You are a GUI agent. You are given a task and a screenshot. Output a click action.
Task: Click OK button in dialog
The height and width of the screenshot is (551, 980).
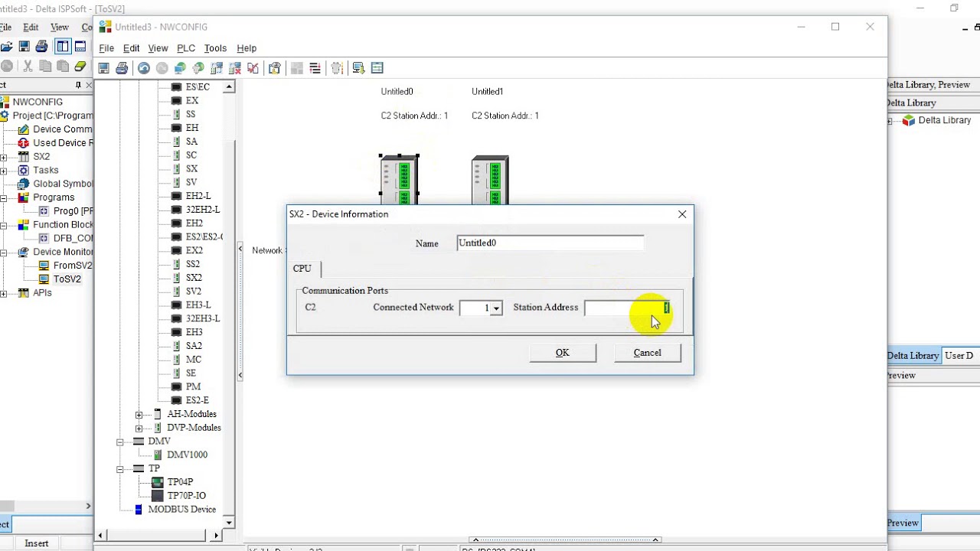coord(563,353)
